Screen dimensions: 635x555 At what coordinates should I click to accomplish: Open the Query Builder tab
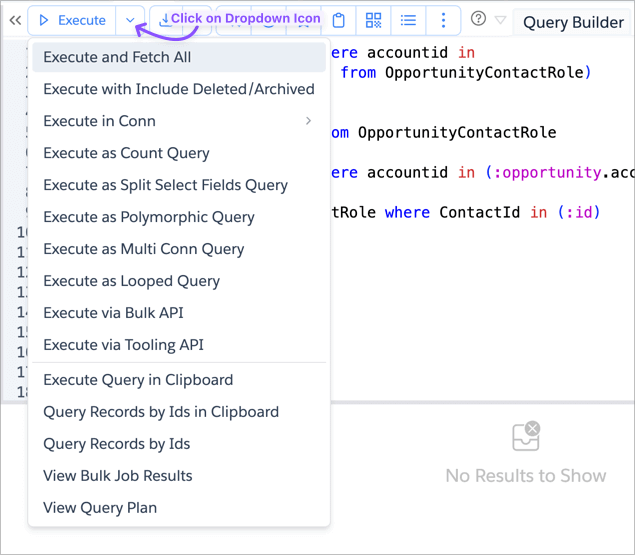point(573,22)
